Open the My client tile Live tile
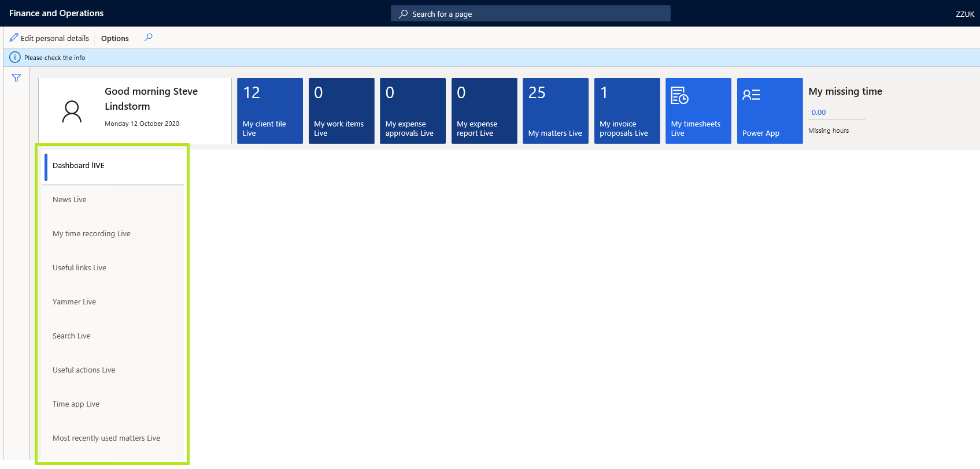Viewport: 980px width, 469px height. pyautogui.click(x=270, y=111)
